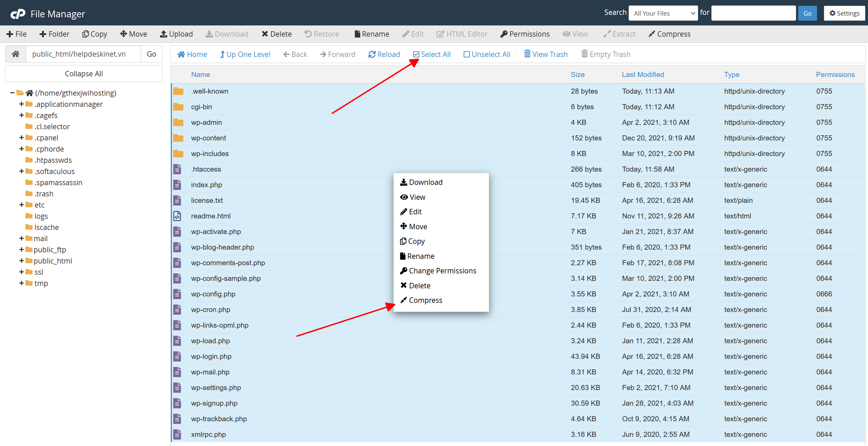This screenshot has width=868, height=446.
Task: Click the Move toolbar button
Action: coord(134,34)
